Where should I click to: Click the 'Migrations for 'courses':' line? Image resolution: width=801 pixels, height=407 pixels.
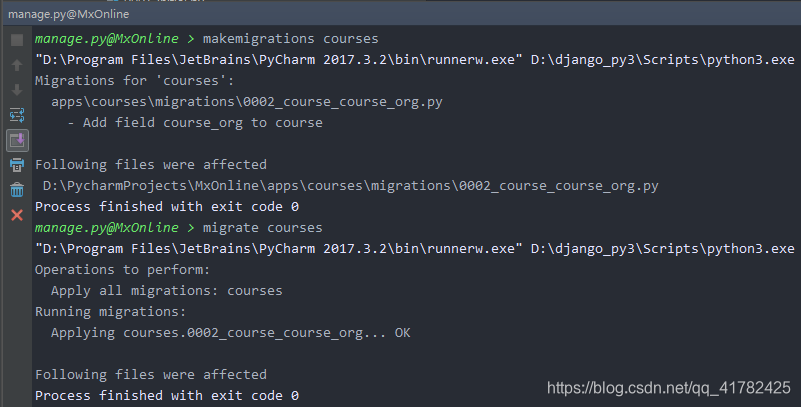point(134,81)
